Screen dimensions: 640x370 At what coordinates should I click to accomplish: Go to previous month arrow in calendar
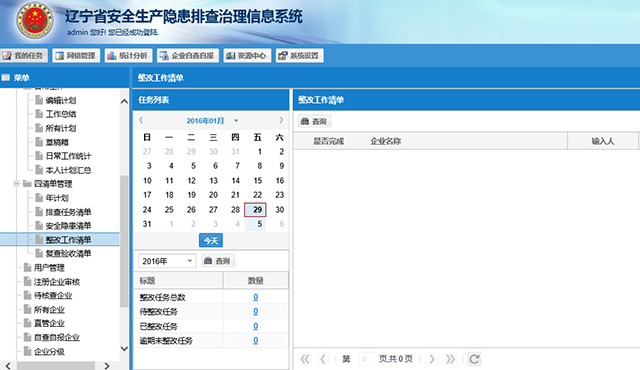click(x=141, y=120)
